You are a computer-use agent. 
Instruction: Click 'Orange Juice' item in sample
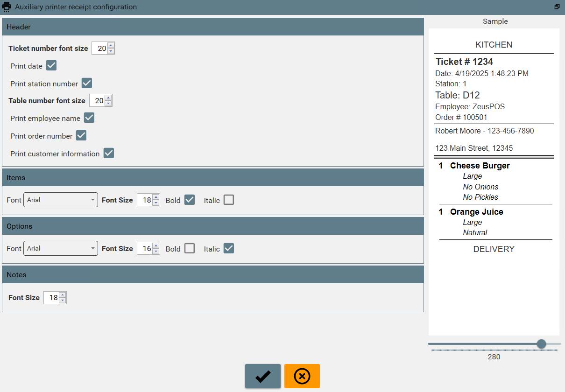coord(477,212)
